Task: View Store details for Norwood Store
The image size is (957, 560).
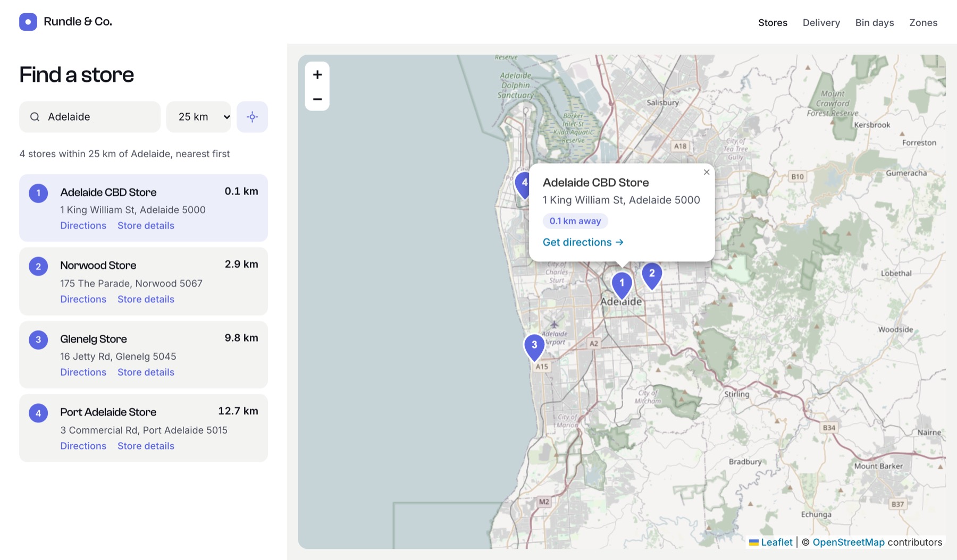Action: 146,299
